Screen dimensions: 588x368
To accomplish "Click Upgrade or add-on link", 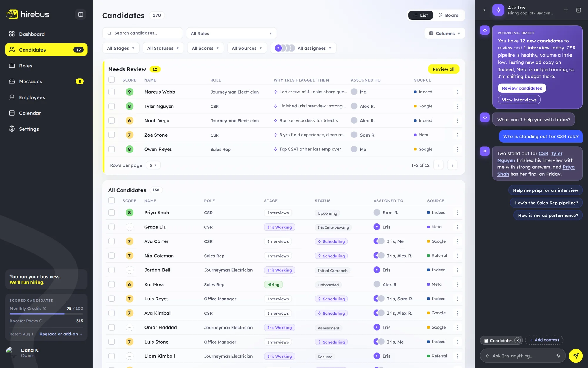I will 61,334.
